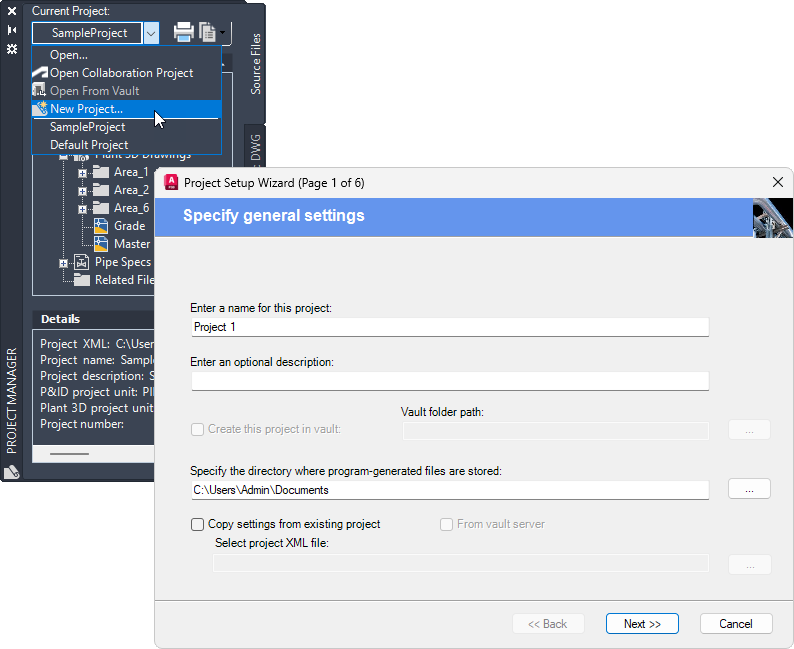Close the Project Manager palette
The height and width of the screenshot is (649, 794).
click(x=12, y=11)
